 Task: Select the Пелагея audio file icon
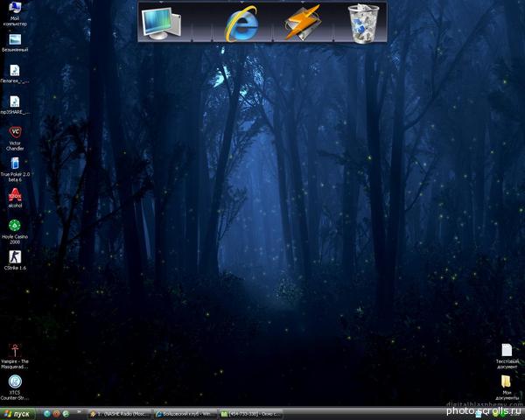(14, 74)
